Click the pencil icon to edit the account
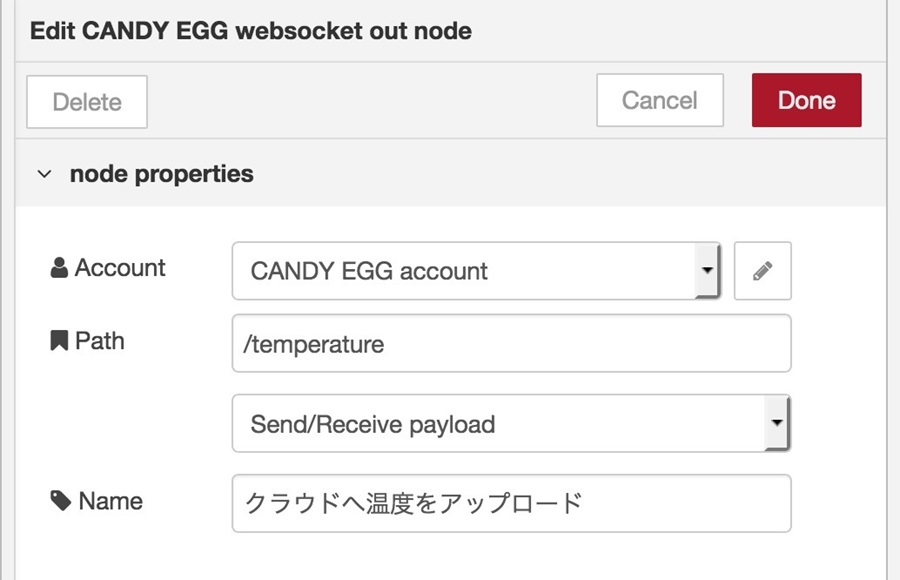The height and width of the screenshot is (580, 900). tap(762, 271)
